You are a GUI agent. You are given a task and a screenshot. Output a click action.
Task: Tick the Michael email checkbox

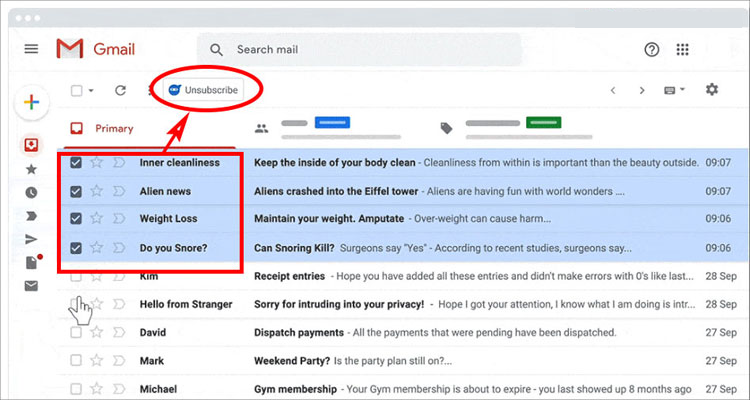tap(76, 389)
